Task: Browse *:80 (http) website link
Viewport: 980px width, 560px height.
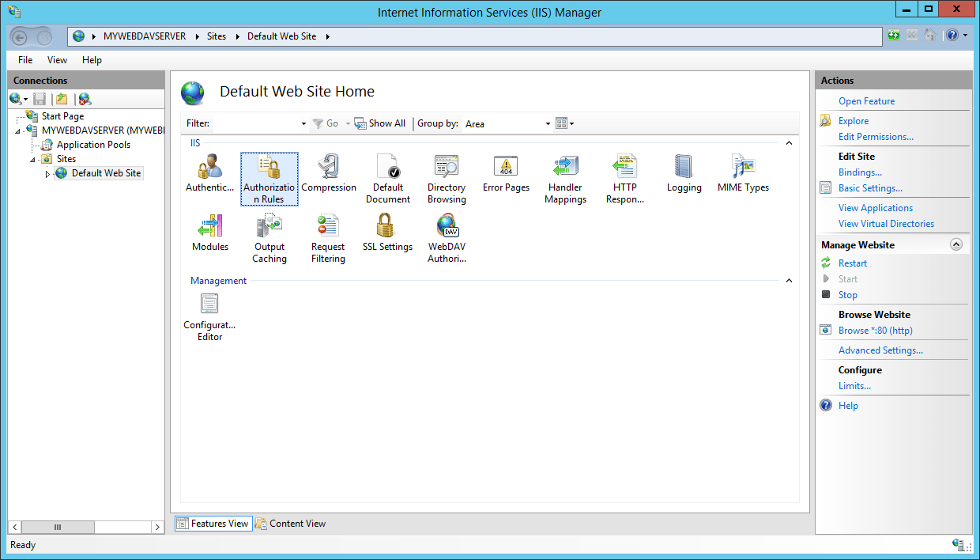Action: (876, 331)
